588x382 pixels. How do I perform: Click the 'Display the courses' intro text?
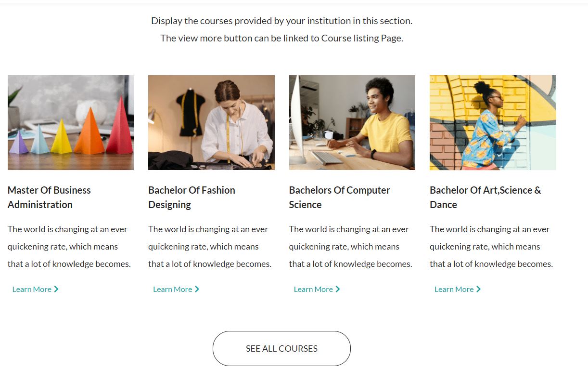click(281, 21)
